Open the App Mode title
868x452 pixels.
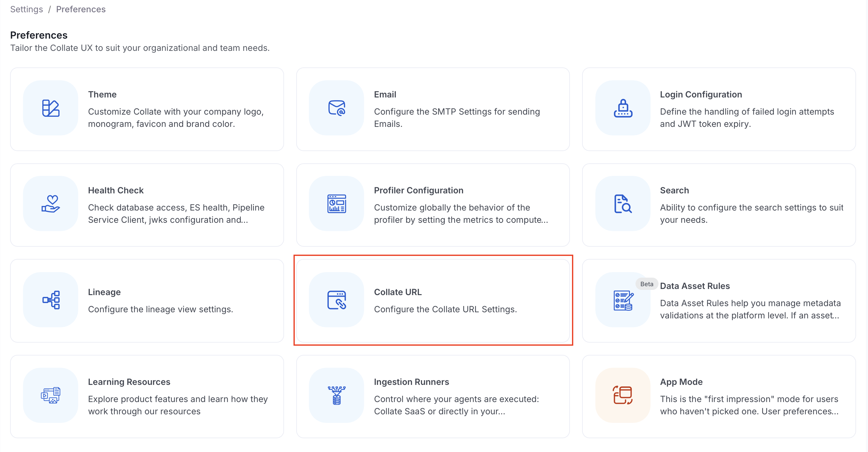click(x=681, y=382)
